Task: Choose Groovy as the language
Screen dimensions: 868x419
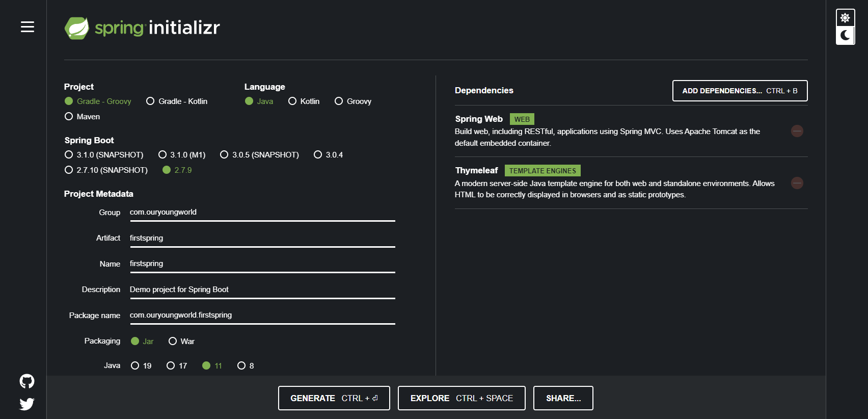Action: pos(353,101)
